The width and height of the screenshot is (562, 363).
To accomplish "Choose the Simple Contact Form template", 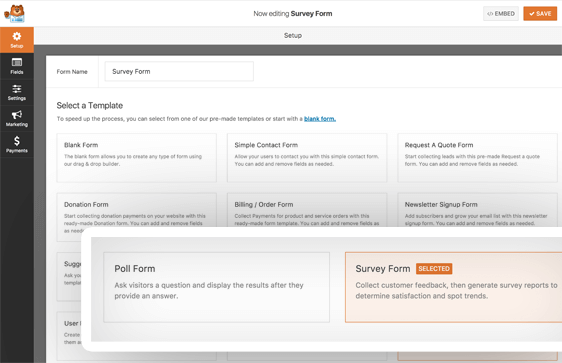I will [307, 158].
